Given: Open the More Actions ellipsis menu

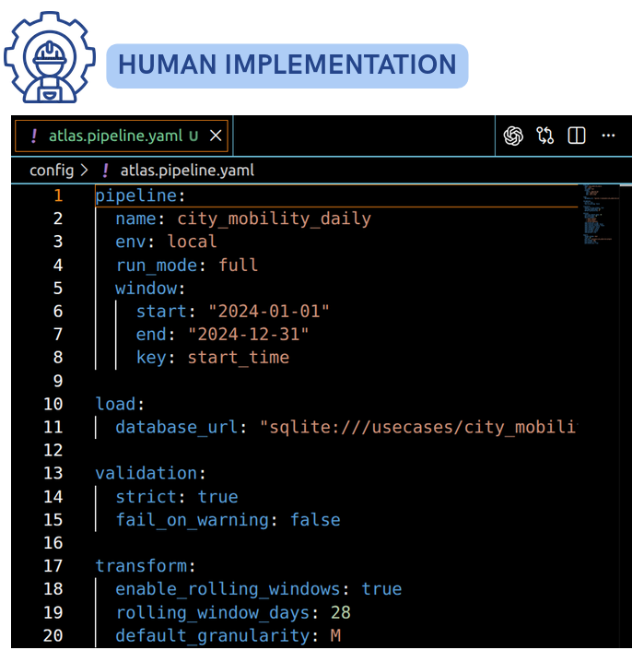Looking at the screenshot, I should pyautogui.click(x=608, y=136).
